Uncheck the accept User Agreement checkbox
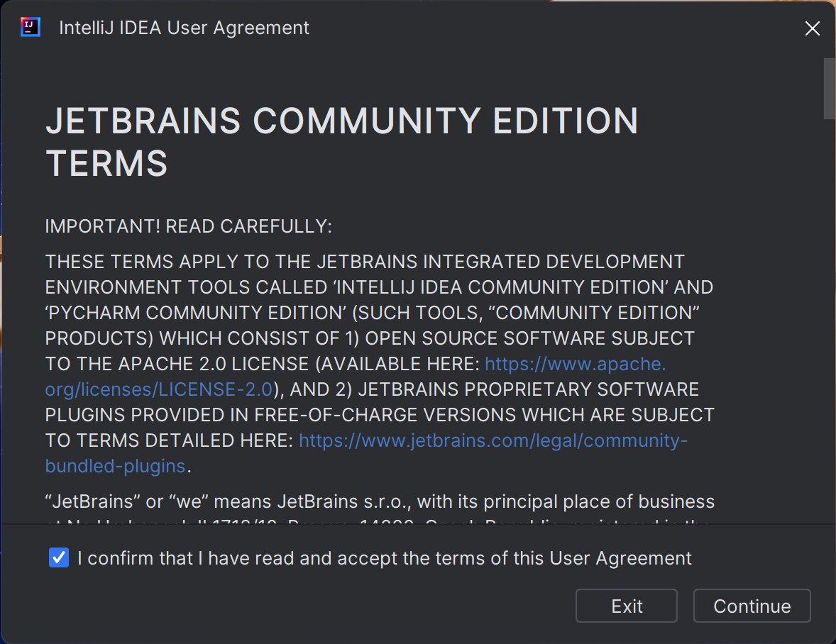 [x=59, y=557]
